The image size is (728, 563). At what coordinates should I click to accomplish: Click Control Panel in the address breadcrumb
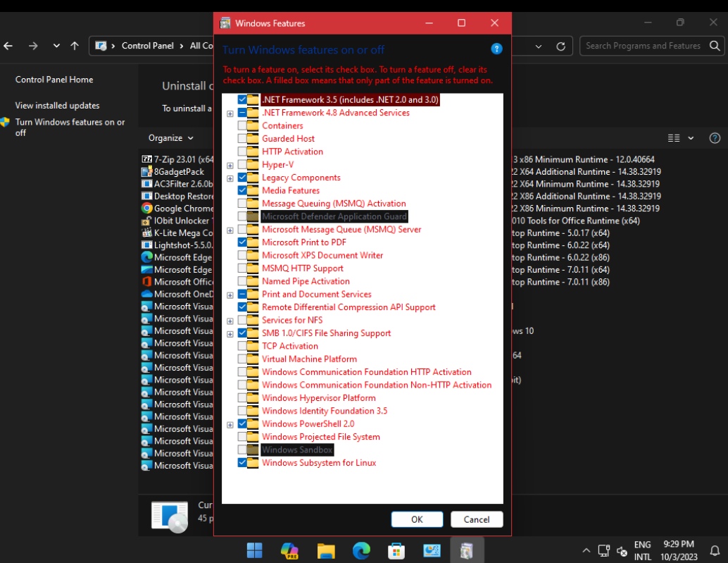click(148, 46)
